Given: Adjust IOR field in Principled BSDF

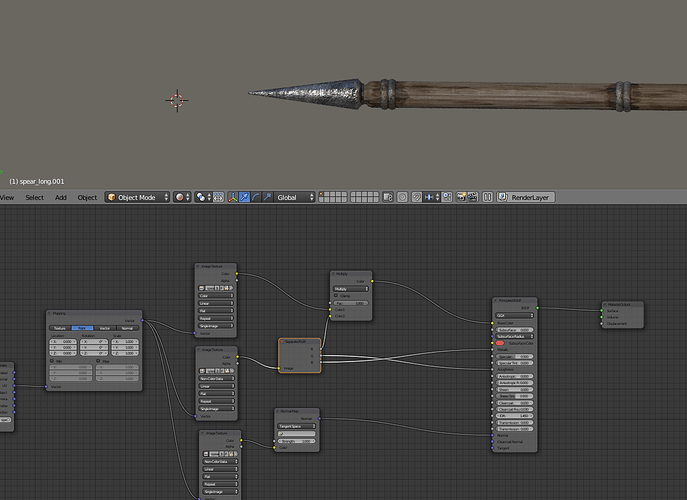Looking at the screenshot, I should [x=515, y=416].
